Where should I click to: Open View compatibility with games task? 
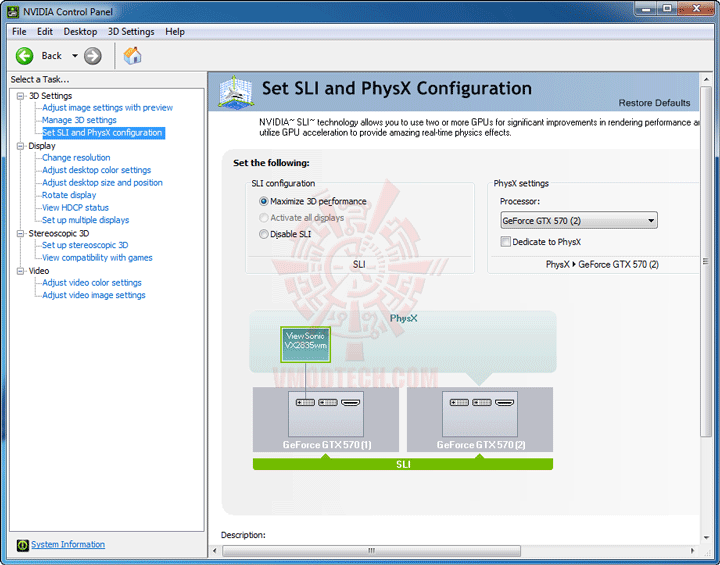pyautogui.click(x=97, y=258)
